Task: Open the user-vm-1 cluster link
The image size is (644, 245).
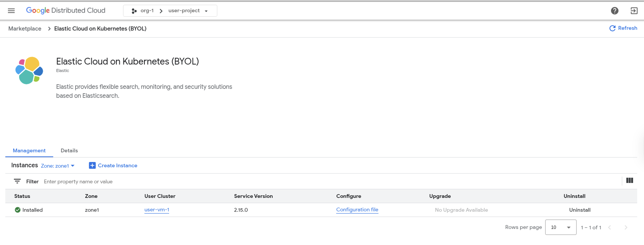Action: (x=157, y=210)
